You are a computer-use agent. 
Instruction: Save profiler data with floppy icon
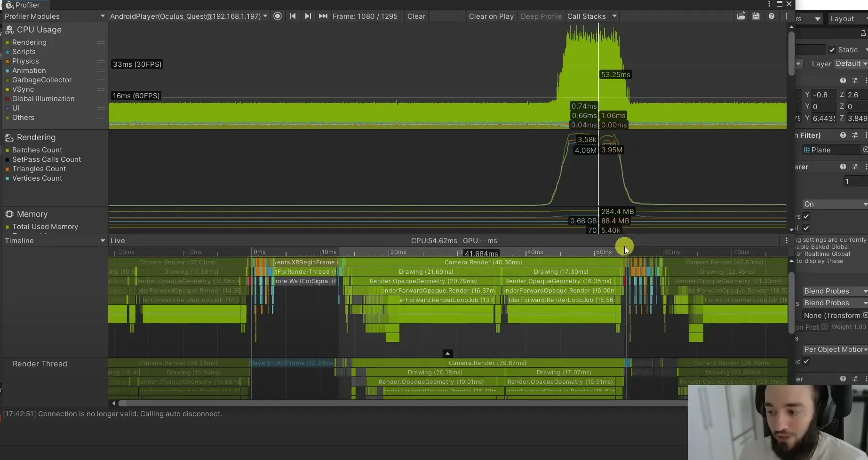pos(756,16)
